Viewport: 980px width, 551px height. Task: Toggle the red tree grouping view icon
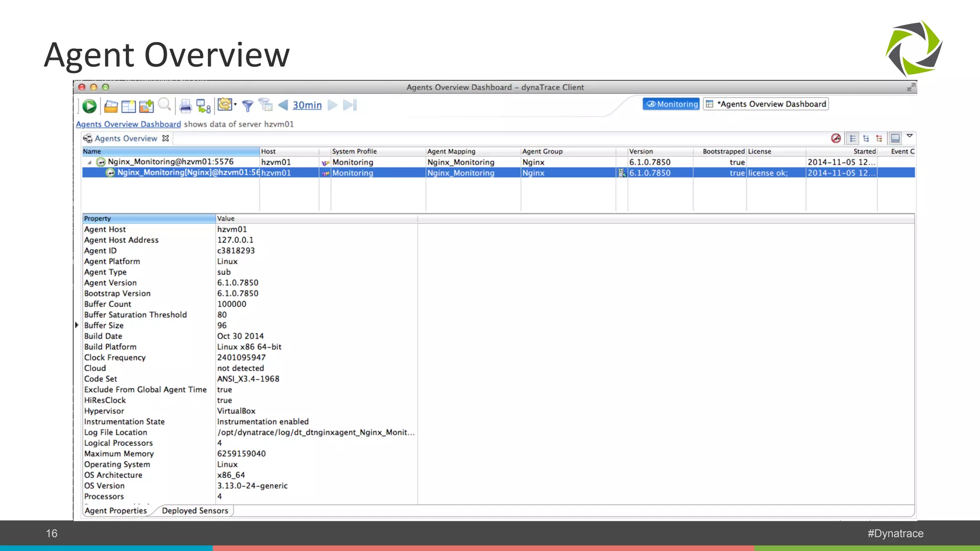879,138
